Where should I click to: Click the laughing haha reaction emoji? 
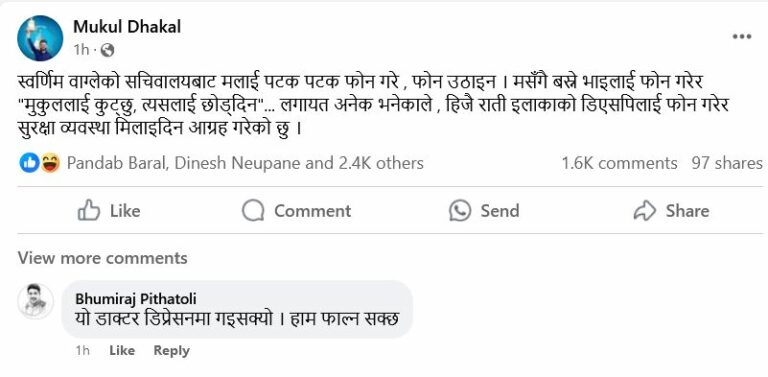click(x=50, y=163)
